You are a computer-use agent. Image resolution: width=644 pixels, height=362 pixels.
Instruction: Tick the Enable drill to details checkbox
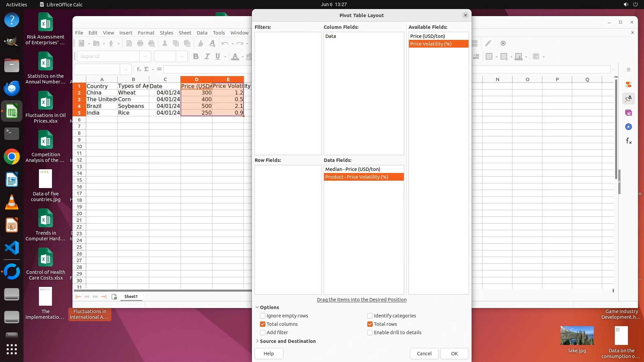[x=370, y=333]
